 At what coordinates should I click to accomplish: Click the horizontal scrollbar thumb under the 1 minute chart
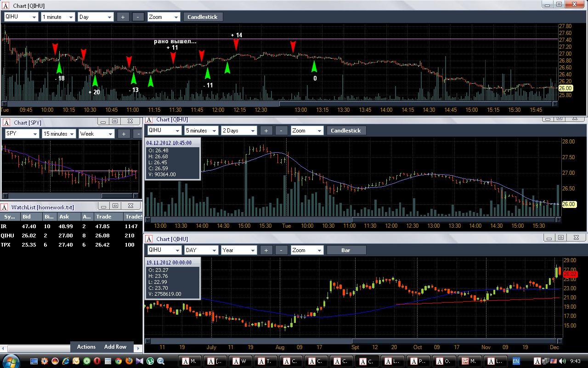[143, 104]
